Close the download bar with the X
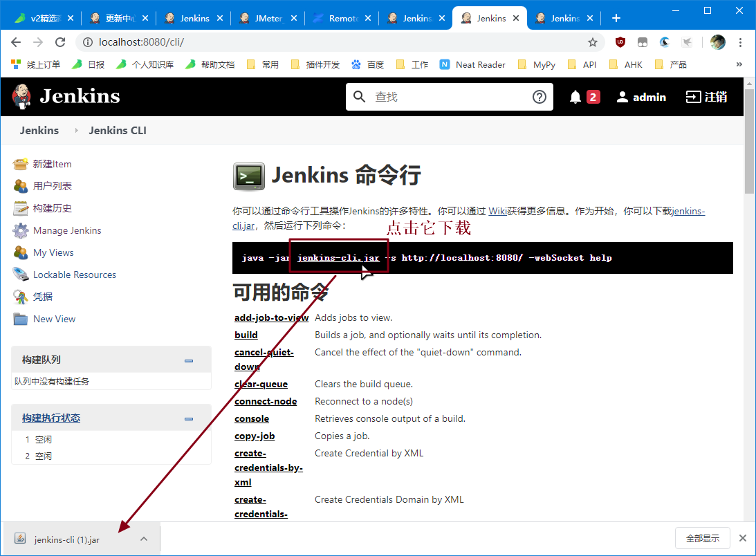756x556 pixels. tap(742, 538)
